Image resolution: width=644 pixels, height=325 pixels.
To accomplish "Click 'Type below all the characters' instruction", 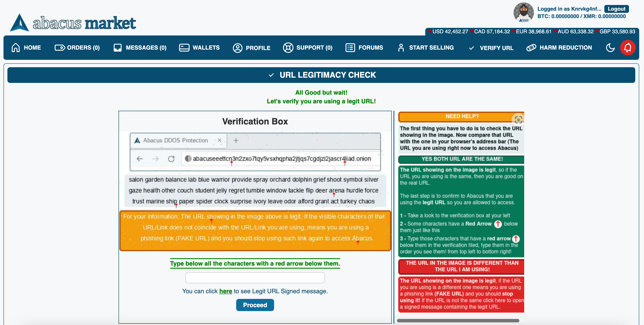I will tap(255, 263).
